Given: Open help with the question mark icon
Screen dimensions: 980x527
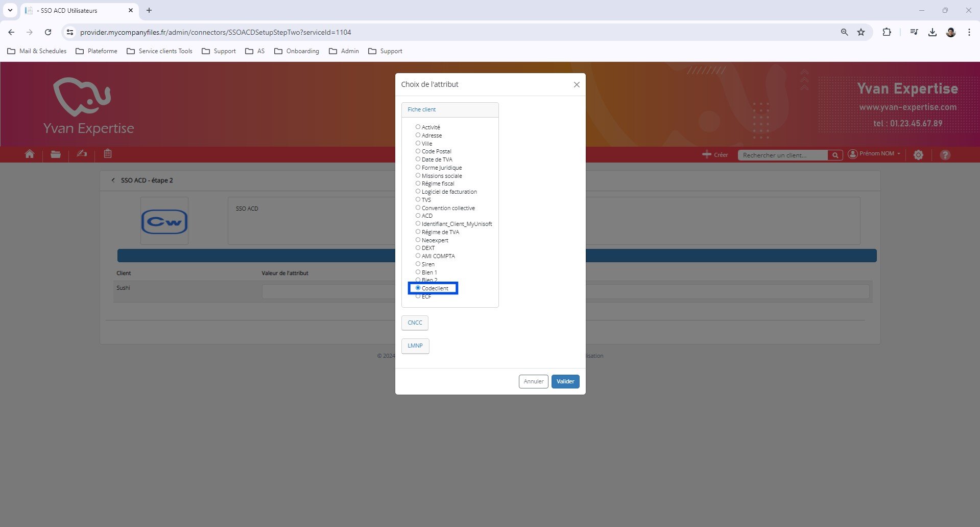Looking at the screenshot, I should click(x=945, y=155).
